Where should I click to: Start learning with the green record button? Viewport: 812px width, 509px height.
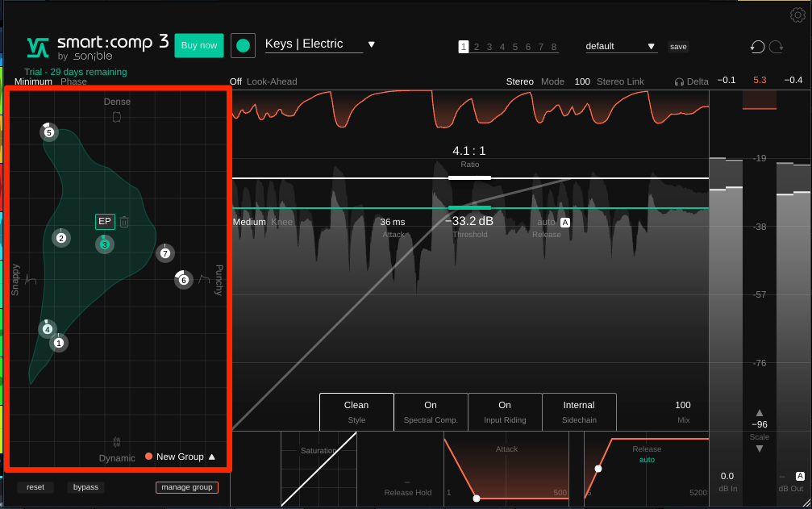coord(243,45)
